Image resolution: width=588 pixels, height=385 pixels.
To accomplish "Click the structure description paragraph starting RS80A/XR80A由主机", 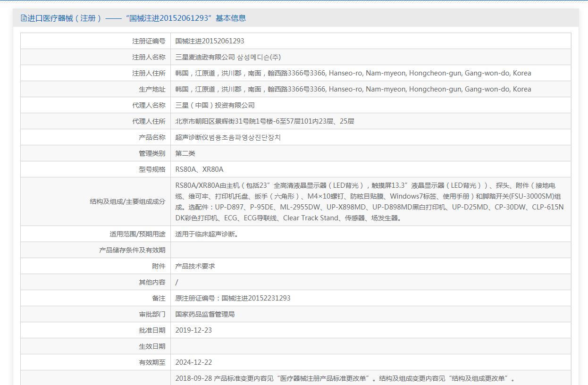I will point(369,201).
